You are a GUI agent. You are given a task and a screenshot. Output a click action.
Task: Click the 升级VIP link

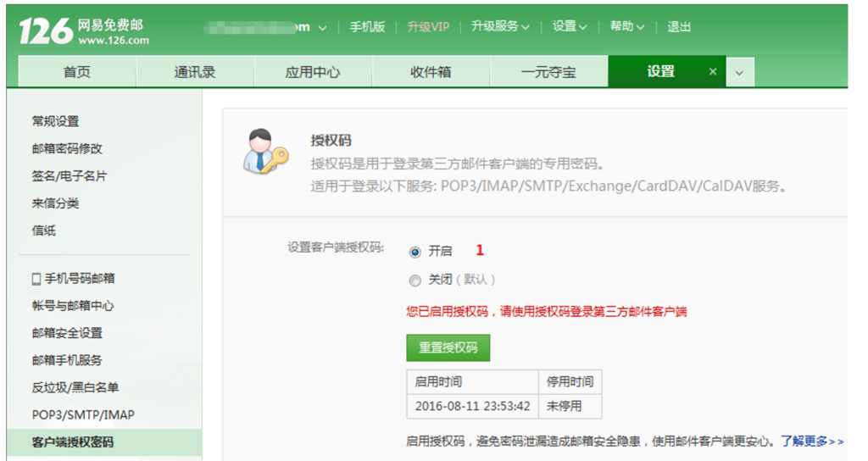(x=428, y=26)
